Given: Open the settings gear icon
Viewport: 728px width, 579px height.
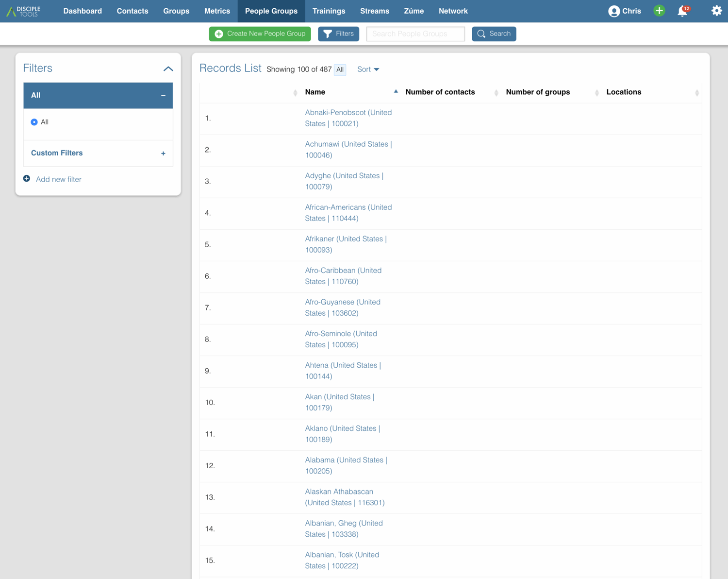Looking at the screenshot, I should [x=716, y=11].
